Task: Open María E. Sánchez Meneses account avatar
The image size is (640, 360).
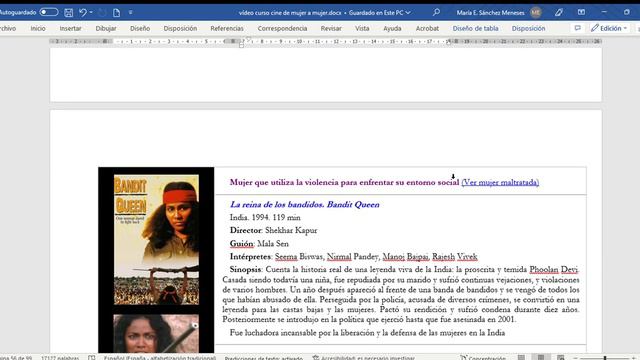Action: click(x=536, y=13)
